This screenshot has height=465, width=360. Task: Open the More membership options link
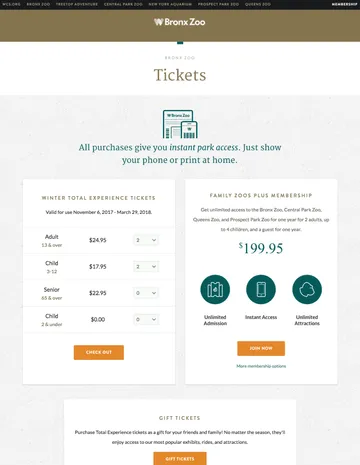tap(261, 366)
